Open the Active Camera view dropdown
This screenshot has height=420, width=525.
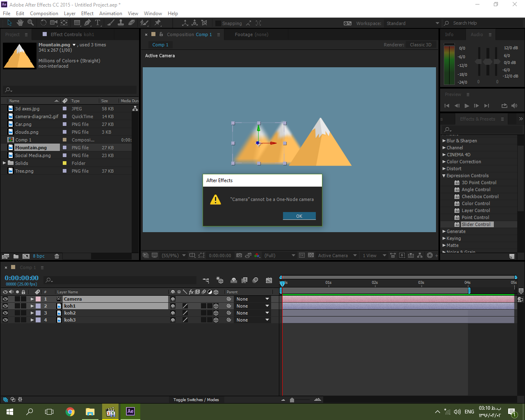tap(337, 255)
